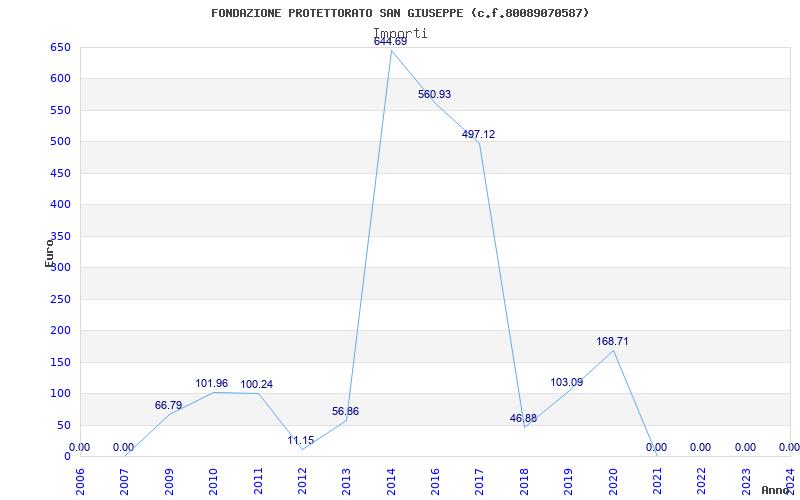
Task: Select the 168.71 data label
Action: (612, 341)
